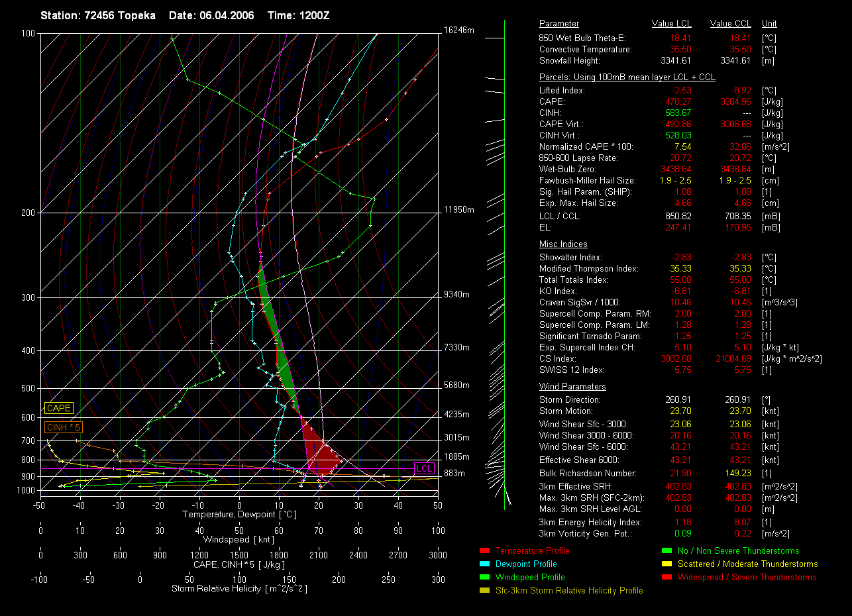
Task: Click the 16246m height label at chart top
Action: click(x=459, y=30)
